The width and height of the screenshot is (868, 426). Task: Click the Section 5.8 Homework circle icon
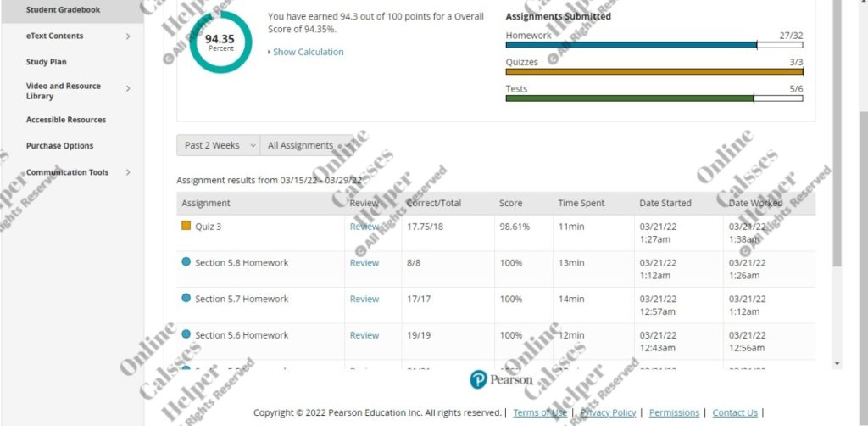(186, 262)
